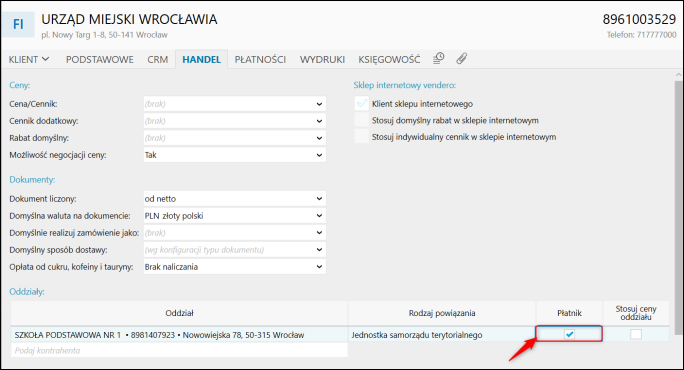Toggle Klient sklepu internetowego checkbox
The height and width of the screenshot is (370, 684).
click(362, 103)
